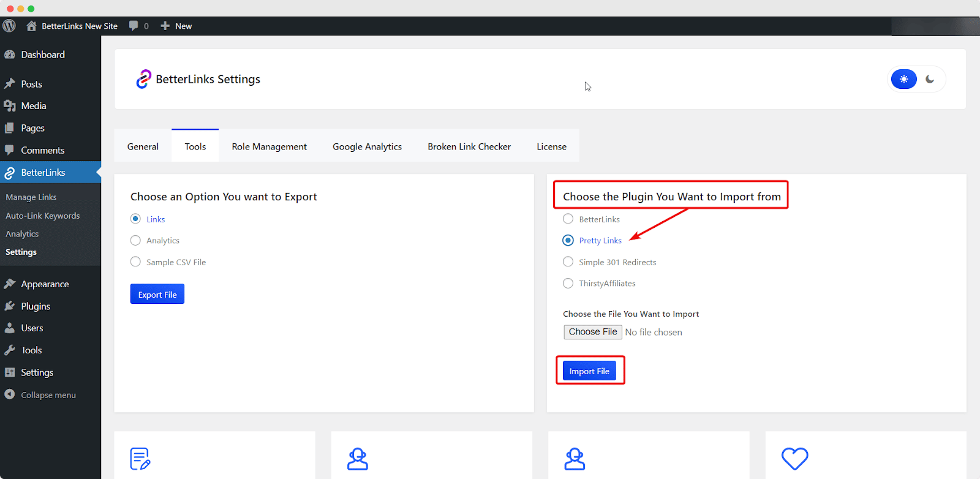
Task: Click Collapse menu text
Action: pos(48,395)
